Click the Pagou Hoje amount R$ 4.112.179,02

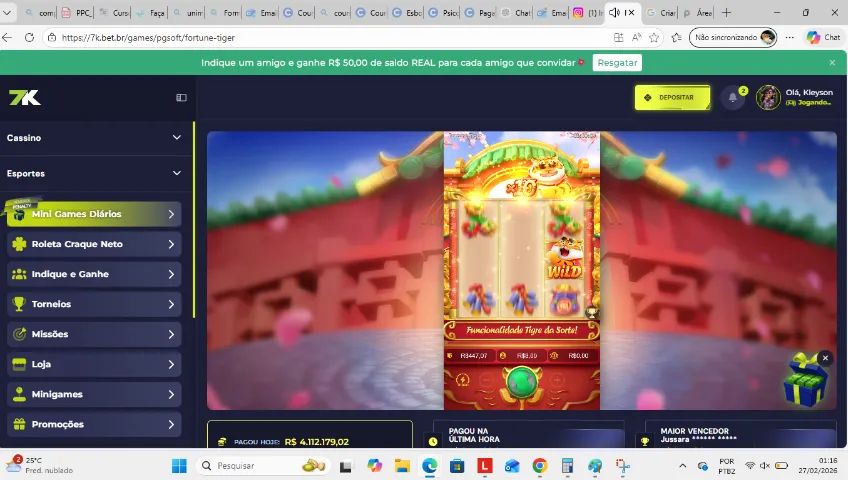(x=317, y=442)
